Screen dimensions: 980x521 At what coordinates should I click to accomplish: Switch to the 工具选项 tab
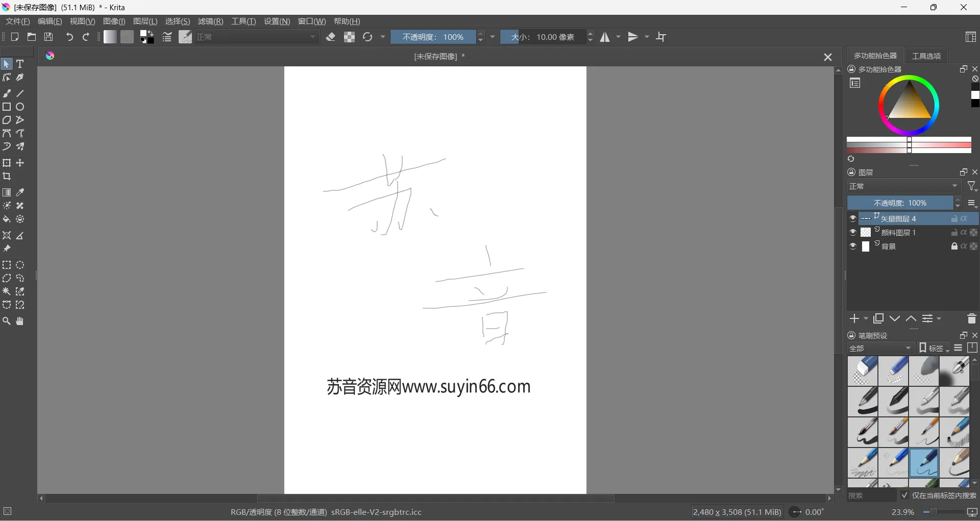click(926, 56)
